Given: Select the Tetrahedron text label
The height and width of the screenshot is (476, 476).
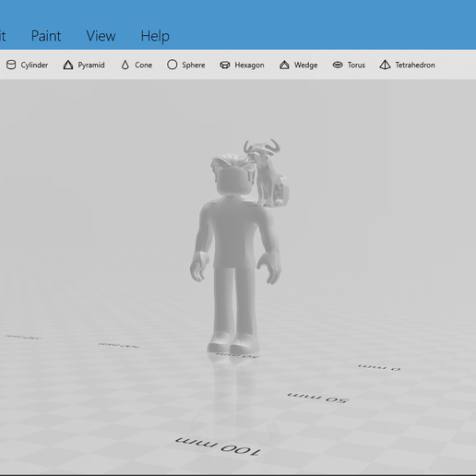Looking at the screenshot, I should 415,65.
